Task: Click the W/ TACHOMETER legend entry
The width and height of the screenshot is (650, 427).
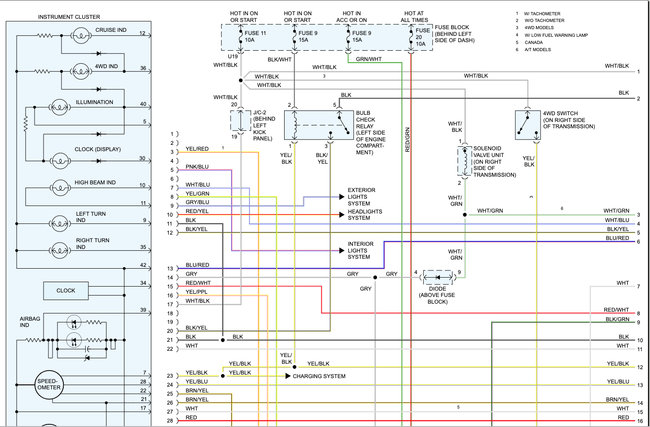Action: [x=542, y=14]
